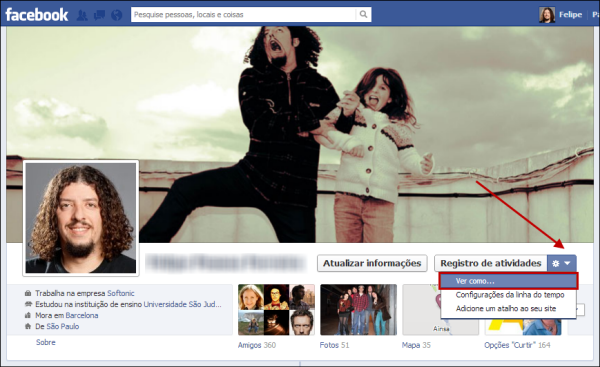Click the city icon beside Mora em
This screenshot has height=367, width=600.
28,315
